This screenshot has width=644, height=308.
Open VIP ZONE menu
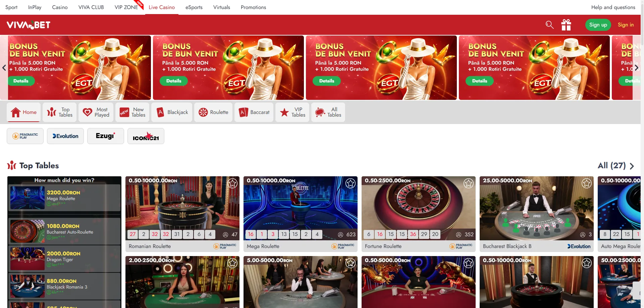[126, 7]
